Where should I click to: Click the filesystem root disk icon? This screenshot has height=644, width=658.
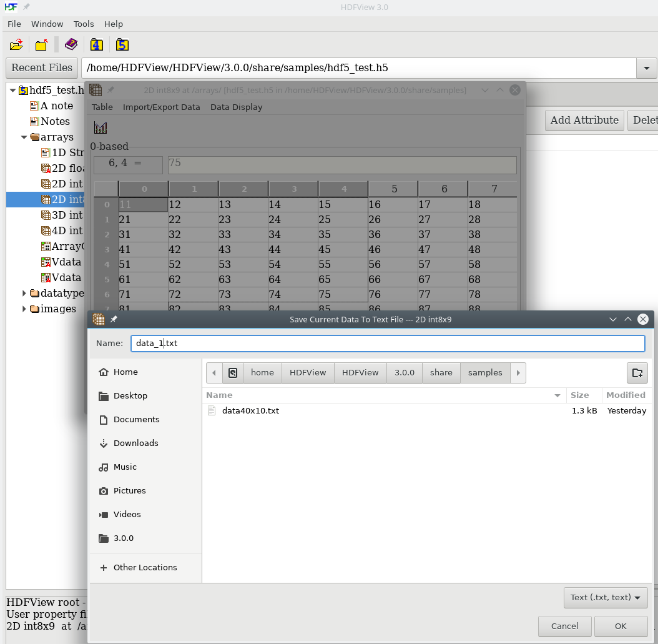(x=233, y=373)
